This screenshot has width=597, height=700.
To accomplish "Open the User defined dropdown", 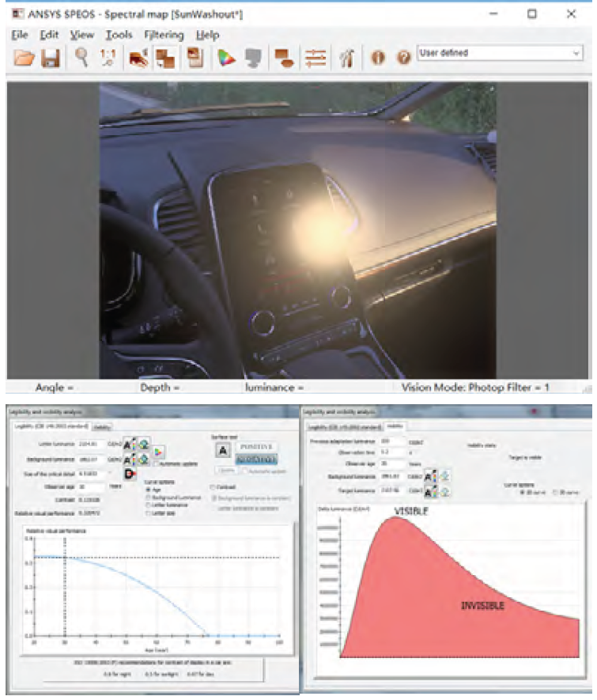I will tap(499, 53).
